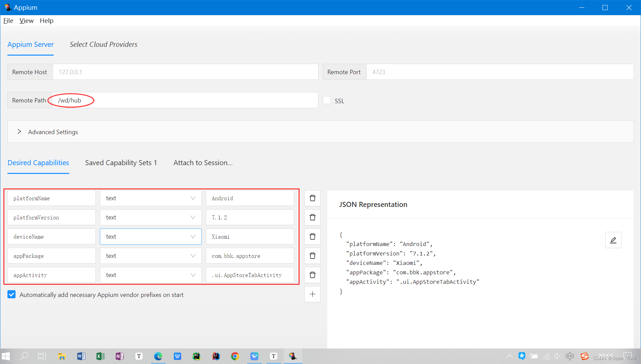Click the Remote Host input field

tap(185, 72)
